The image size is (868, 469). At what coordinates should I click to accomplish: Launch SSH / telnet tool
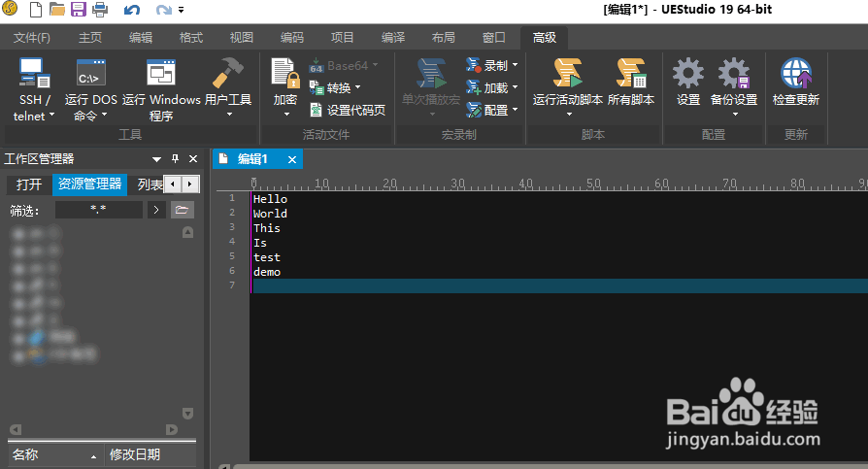(x=34, y=73)
